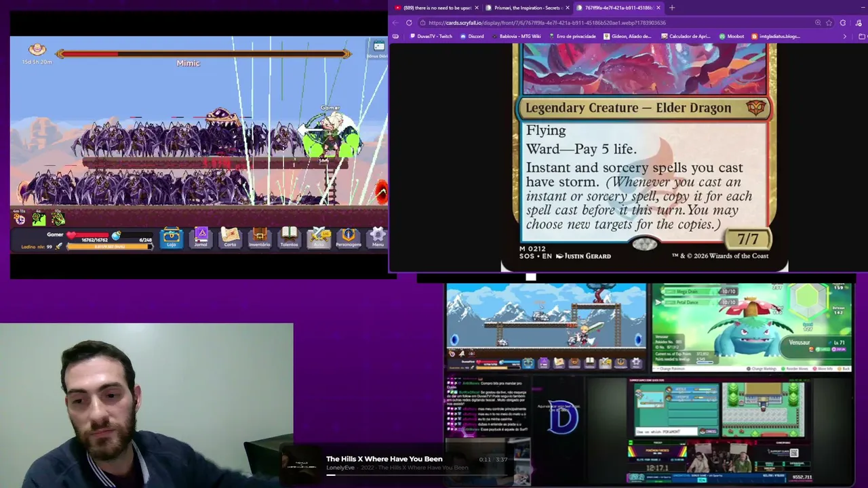
Task: Click the Venusaur Pokémon stream thumbnail
Action: (751, 327)
